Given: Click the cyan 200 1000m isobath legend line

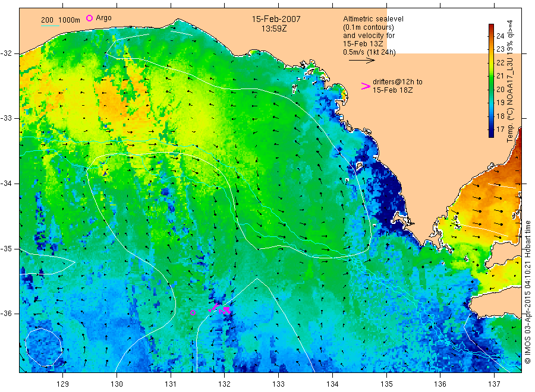Looking at the screenshot, I should pyautogui.click(x=50, y=26).
